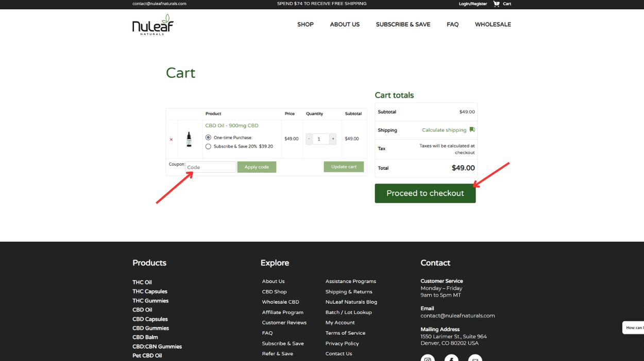
Task: Open Assistance Programs footer link
Action: coord(351,281)
